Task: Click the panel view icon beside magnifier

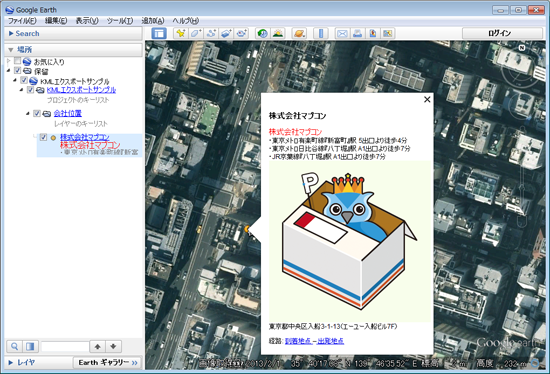Action: click(31, 347)
